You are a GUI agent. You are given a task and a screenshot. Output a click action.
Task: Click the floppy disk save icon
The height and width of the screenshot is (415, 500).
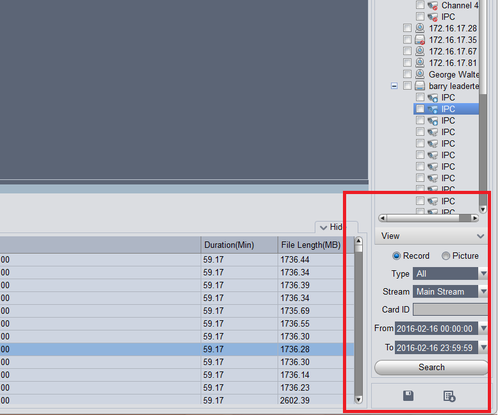pos(408,396)
